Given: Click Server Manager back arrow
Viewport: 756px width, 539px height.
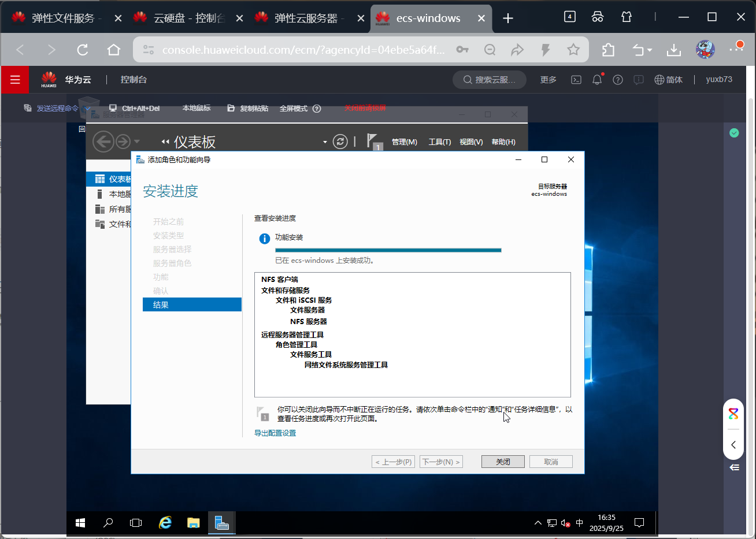Looking at the screenshot, I should pyautogui.click(x=103, y=142).
